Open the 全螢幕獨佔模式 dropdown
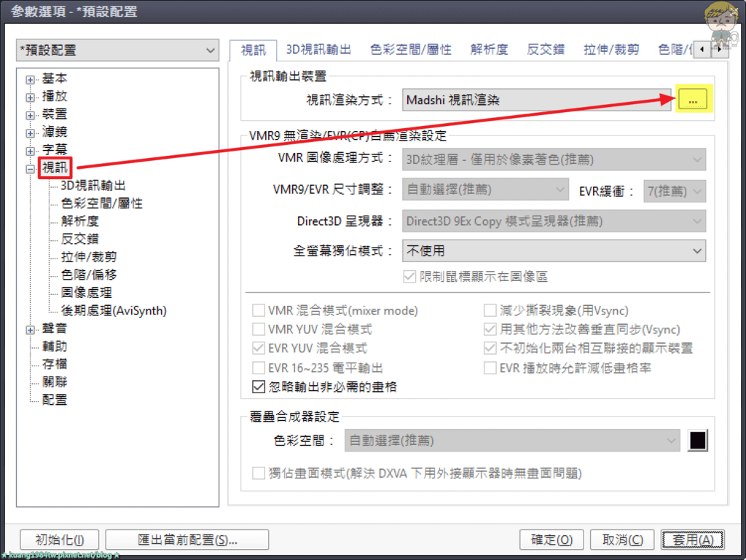 pyautogui.click(x=554, y=251)
